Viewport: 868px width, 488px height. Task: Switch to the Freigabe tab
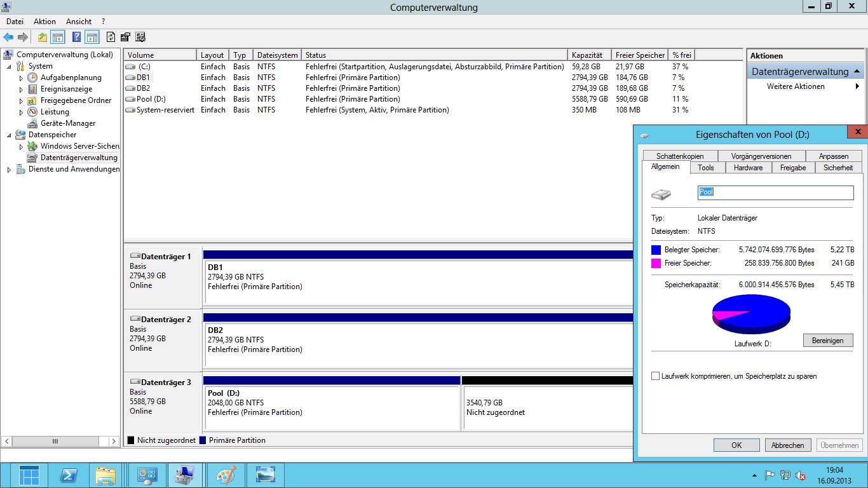coord(793,168)
